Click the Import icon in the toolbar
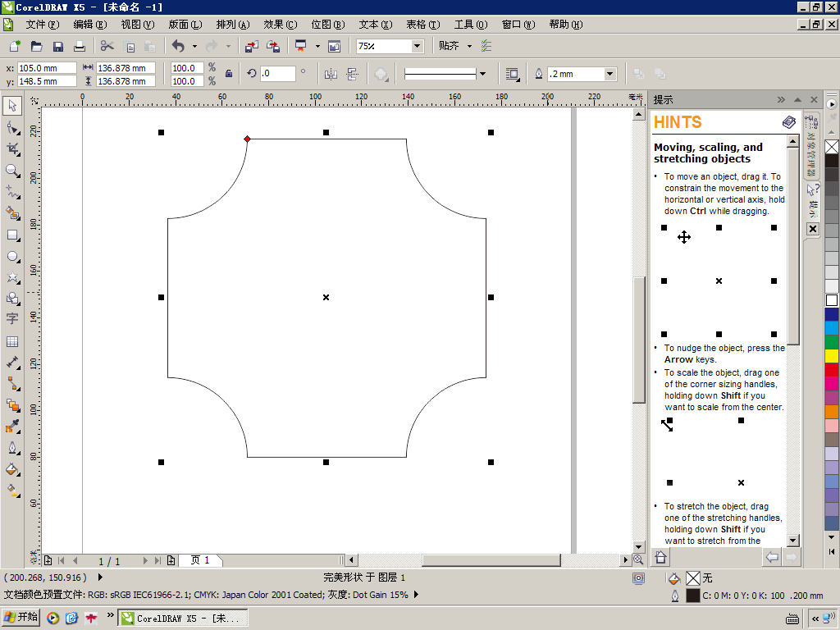 pos(252,47)
